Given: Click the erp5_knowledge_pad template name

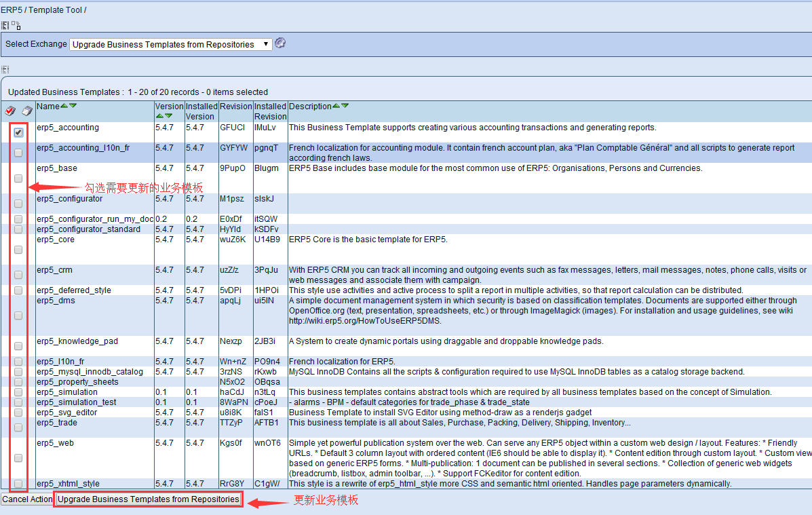Looking at the screenshot, I should tap(77, 341).
